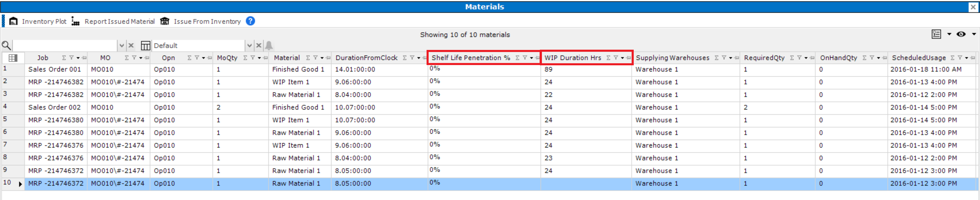The height and width of the screenshot is (200, 980).
Task: Expand the layout dropdown arrow
Action: coord(250,45)
